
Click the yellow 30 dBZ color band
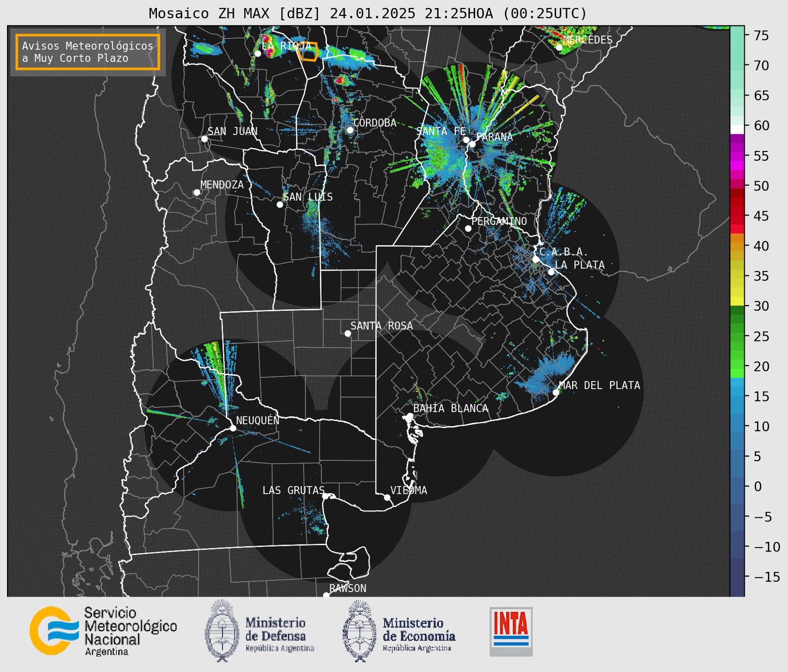[x=737, y=301]
